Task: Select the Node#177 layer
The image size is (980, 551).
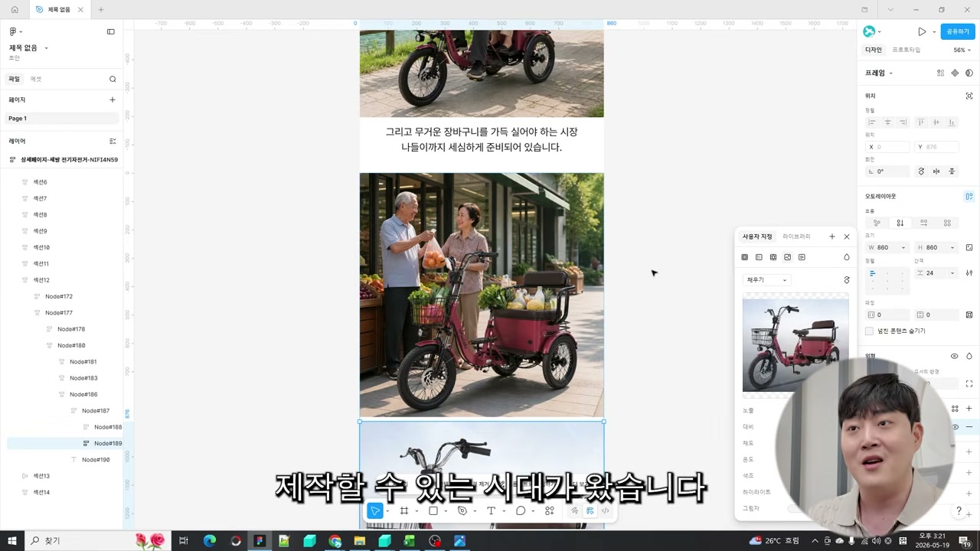Action: [x=58, y=313]
